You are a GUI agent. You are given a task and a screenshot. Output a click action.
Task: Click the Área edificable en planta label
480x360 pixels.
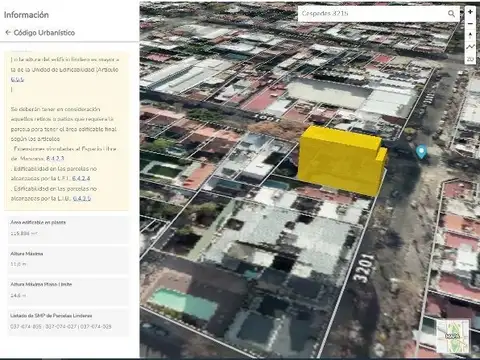[38, 222]
